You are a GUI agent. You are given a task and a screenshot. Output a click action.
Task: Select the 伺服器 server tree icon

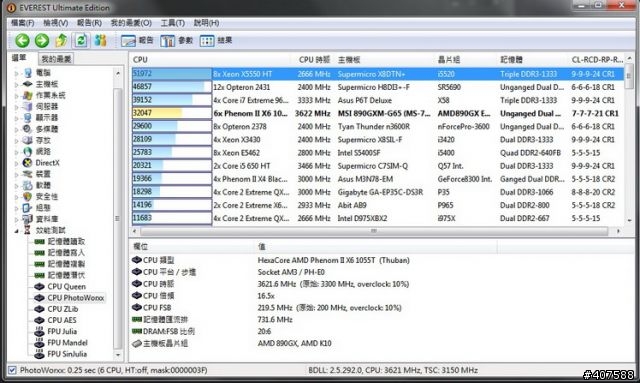28,106
